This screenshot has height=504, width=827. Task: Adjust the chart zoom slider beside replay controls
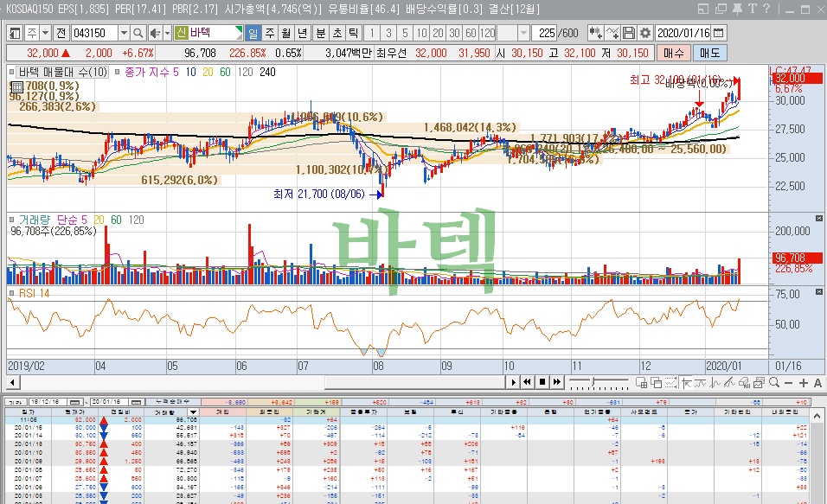point(598,382)
